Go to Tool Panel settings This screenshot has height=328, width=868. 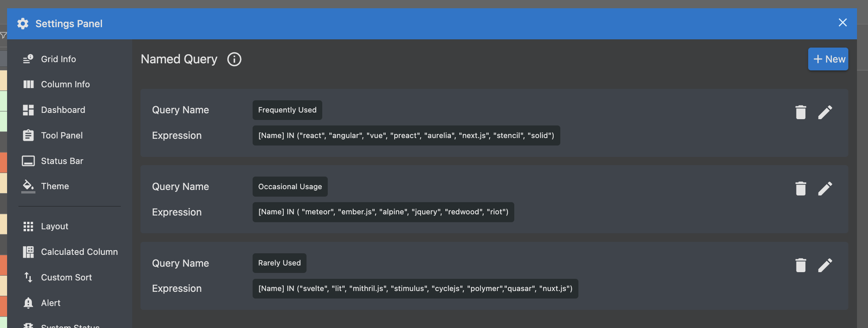tap(62, 135)
